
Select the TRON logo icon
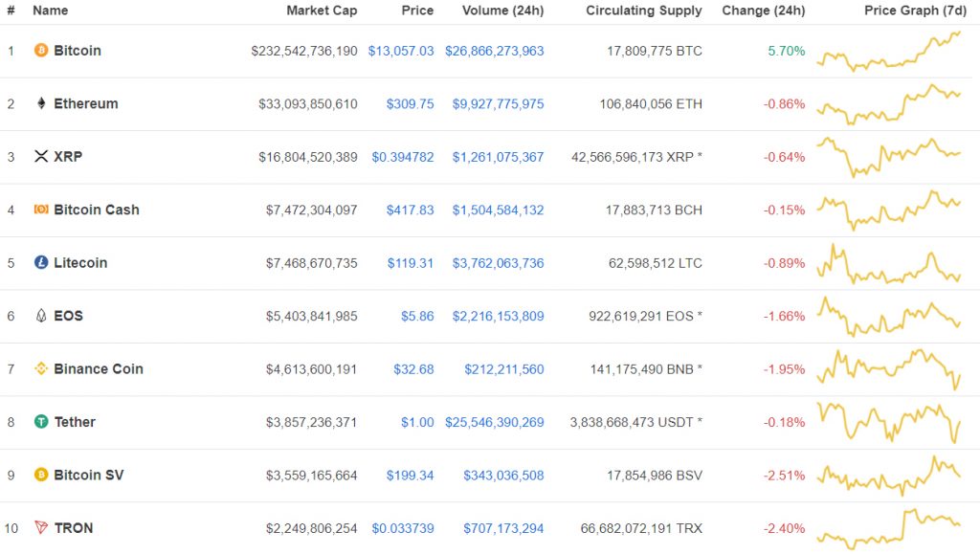[39, 528]
